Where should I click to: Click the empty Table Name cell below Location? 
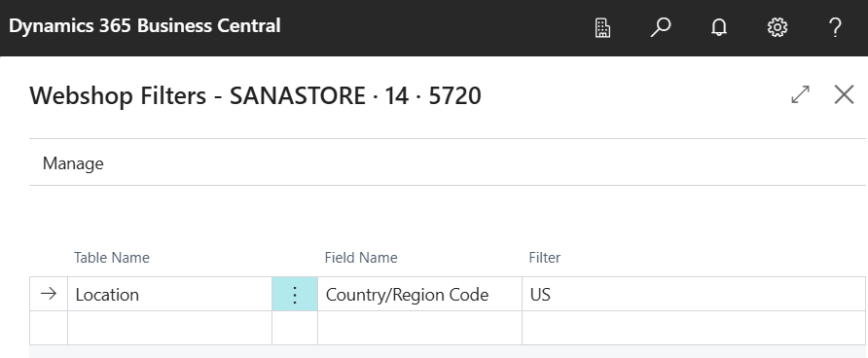tap(170, 328)
